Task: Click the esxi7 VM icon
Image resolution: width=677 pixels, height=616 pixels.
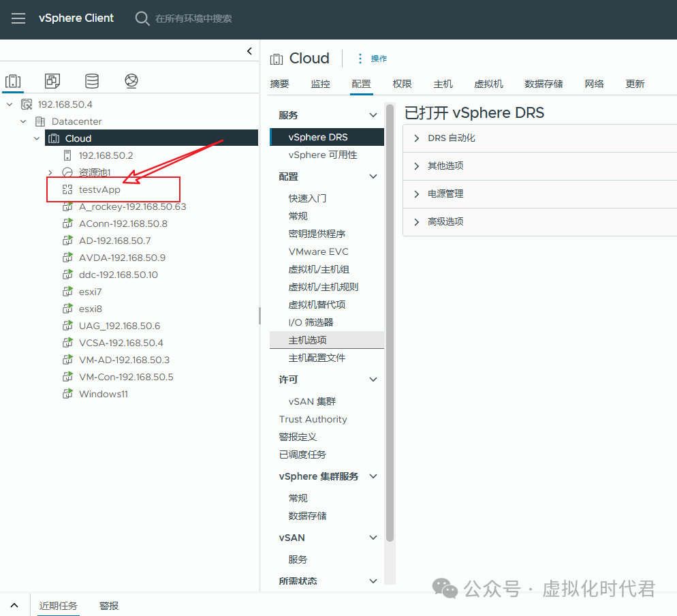Action: tap(68, 292)
